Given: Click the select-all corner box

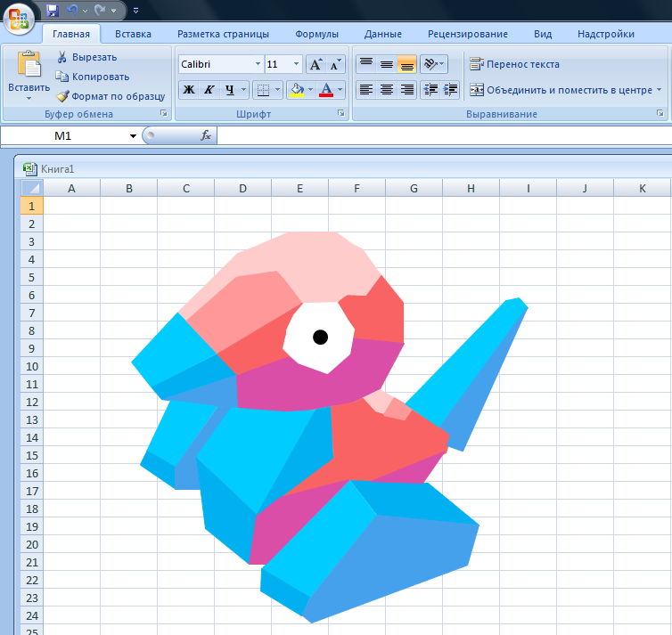Looking at the screenshot, I should [32, 188].
